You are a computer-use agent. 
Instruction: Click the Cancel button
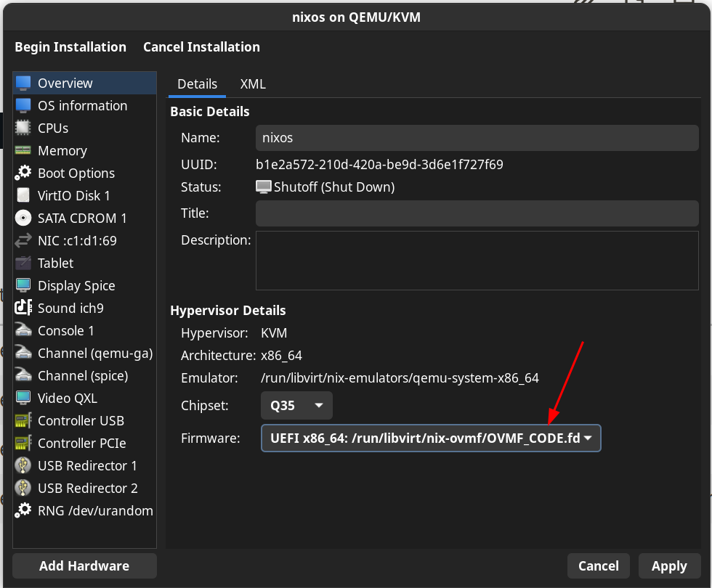coord(599,565)
